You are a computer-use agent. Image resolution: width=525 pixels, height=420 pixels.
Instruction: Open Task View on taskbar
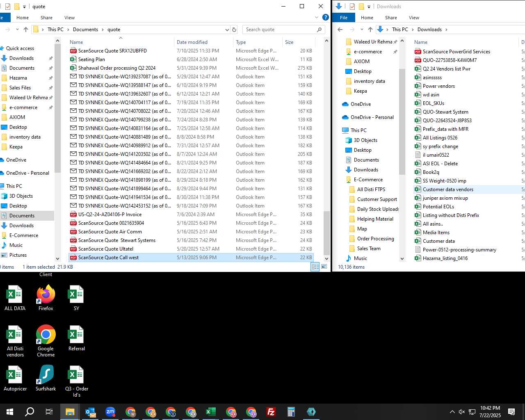pos(49,412)
